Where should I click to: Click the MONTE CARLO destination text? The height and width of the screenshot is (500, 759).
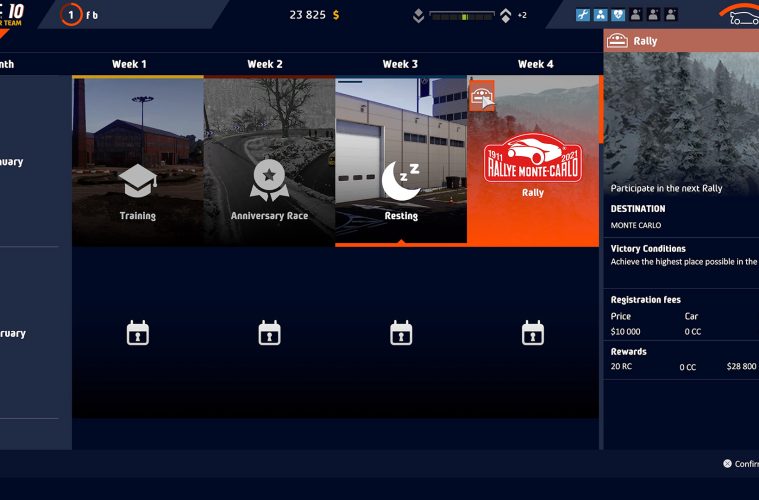(636, 225)
